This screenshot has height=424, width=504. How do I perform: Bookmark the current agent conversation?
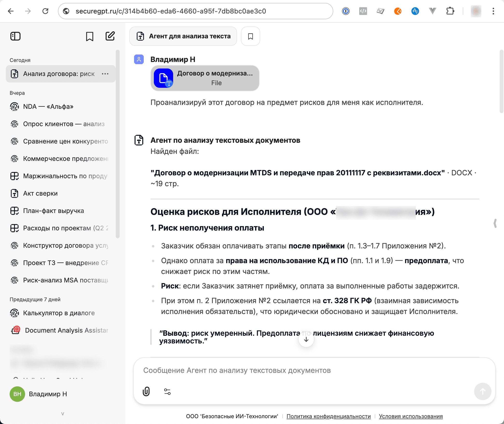click(x=250, y=36)
